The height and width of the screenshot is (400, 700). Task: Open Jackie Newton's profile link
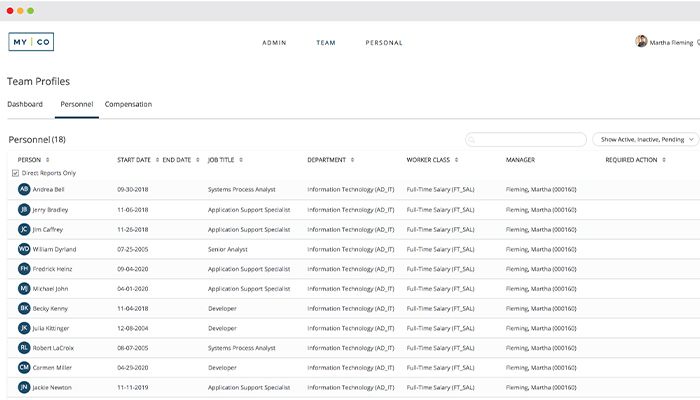point(52,387)
